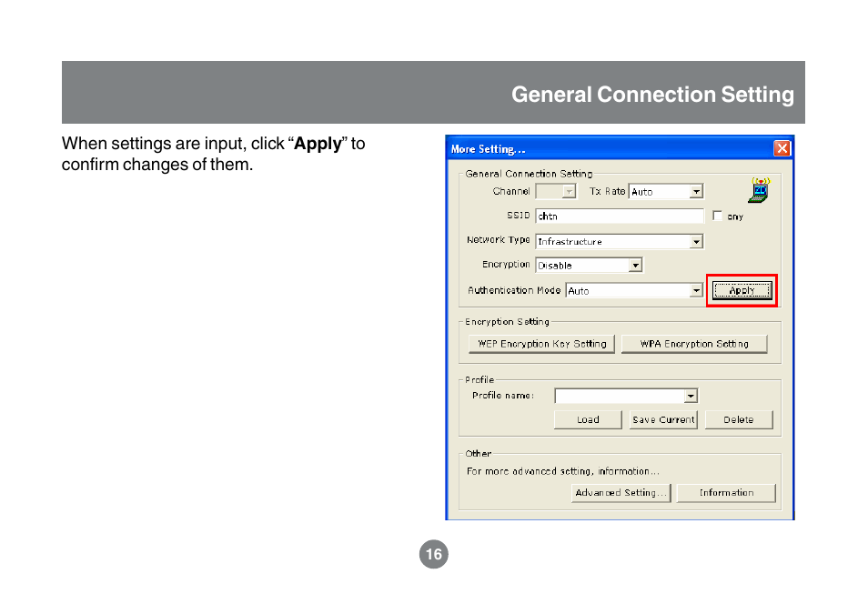Click Save Current profile button
The image size is (868, 604).
click(663, 419)
